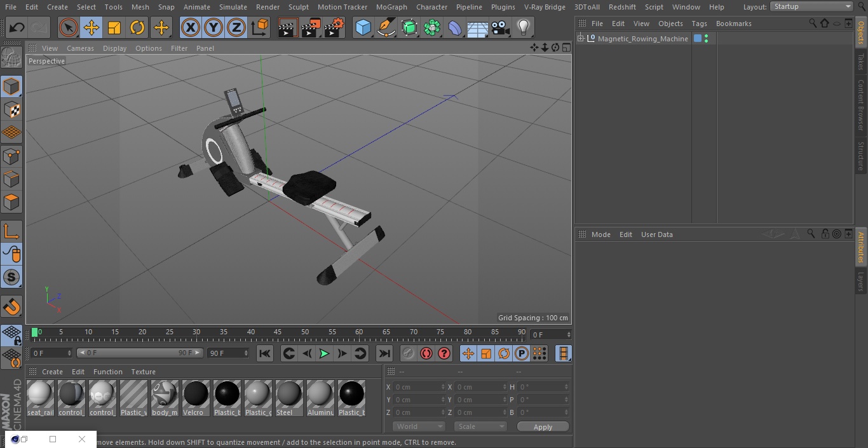
Task: Add a Floor environment object
Action: [478, 28]
